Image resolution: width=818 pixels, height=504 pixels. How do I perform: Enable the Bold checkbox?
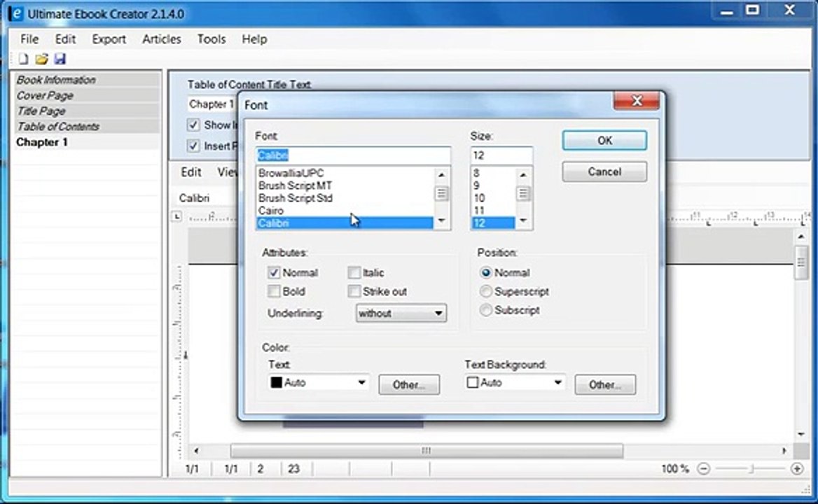coord(274,291)
